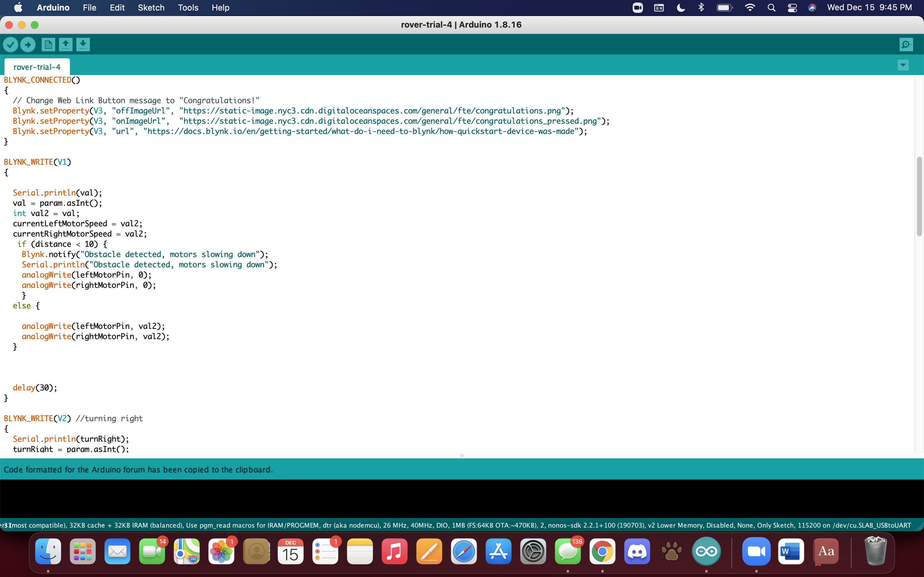
Task: Click the editor vertical scrollbar thumb
Action: 919,197
